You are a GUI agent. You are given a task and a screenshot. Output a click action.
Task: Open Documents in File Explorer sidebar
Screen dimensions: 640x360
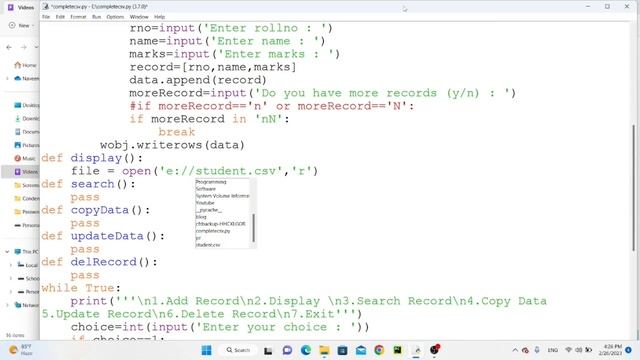click(x=27, y=131)
